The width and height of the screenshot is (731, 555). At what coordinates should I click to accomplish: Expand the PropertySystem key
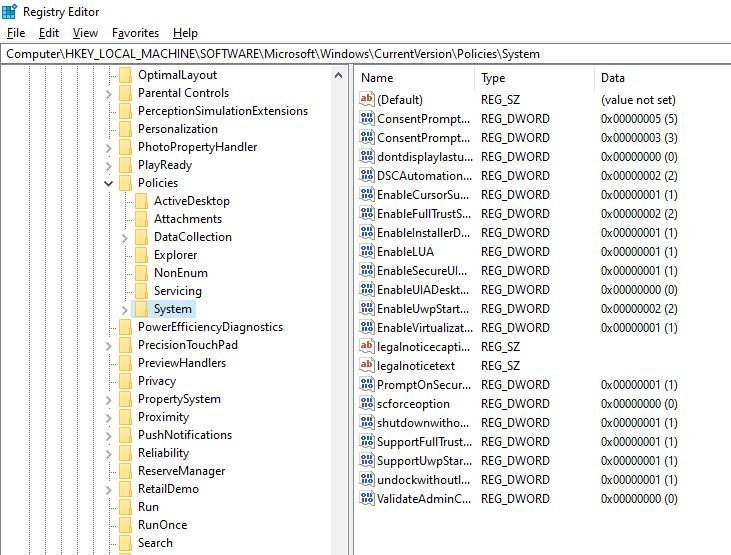tap(109, 400)
